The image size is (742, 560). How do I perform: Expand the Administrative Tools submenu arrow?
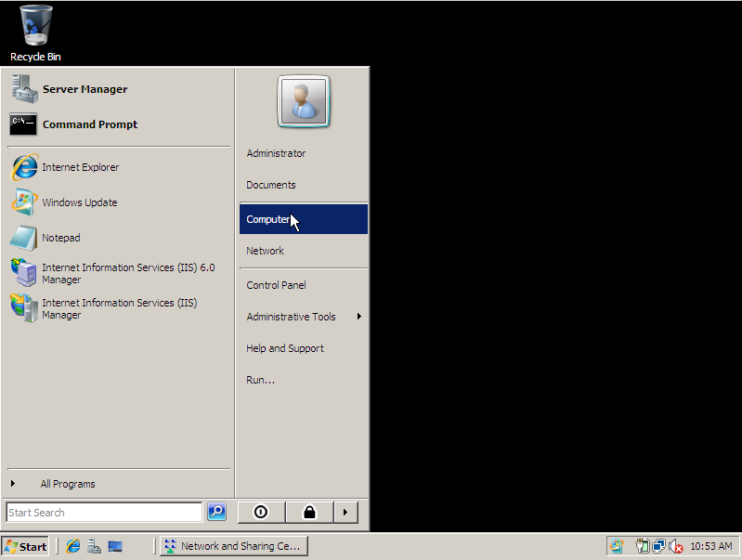(x=359, y=316)
